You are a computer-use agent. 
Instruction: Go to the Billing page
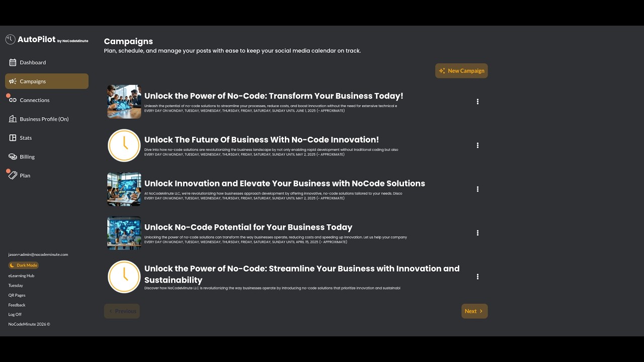coord(27,157)
